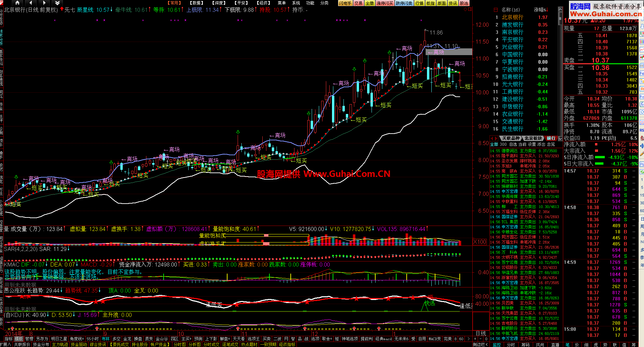Apply the 明日之星 template
The width and height of the screenshot is (644, 347).
59,339
